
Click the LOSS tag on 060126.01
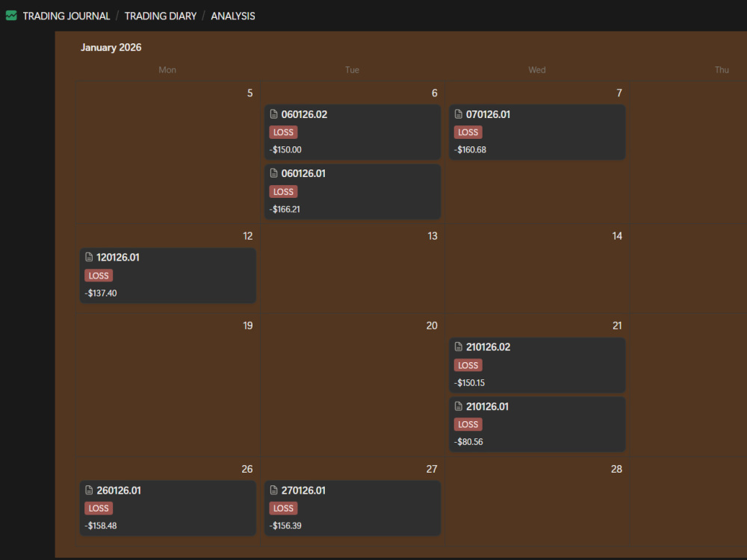click(283, 191)
